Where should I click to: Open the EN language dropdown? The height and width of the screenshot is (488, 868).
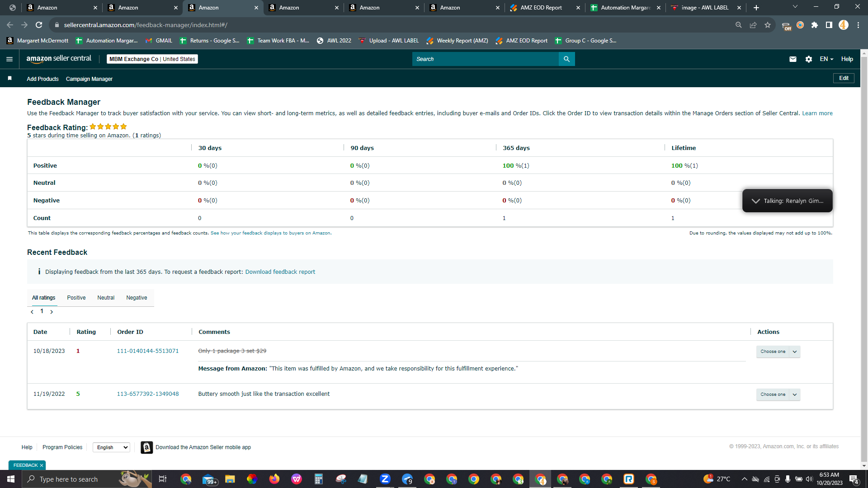click(826, 59)
